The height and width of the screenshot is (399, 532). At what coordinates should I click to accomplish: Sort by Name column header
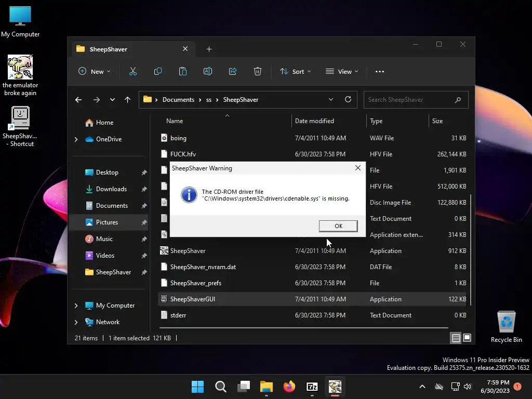(x=224, y=121)
